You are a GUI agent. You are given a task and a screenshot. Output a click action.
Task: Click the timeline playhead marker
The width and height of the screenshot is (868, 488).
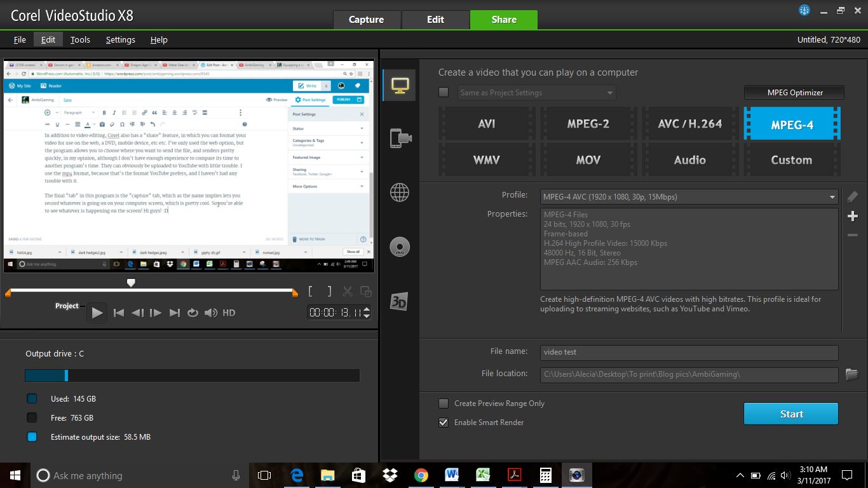131,282
